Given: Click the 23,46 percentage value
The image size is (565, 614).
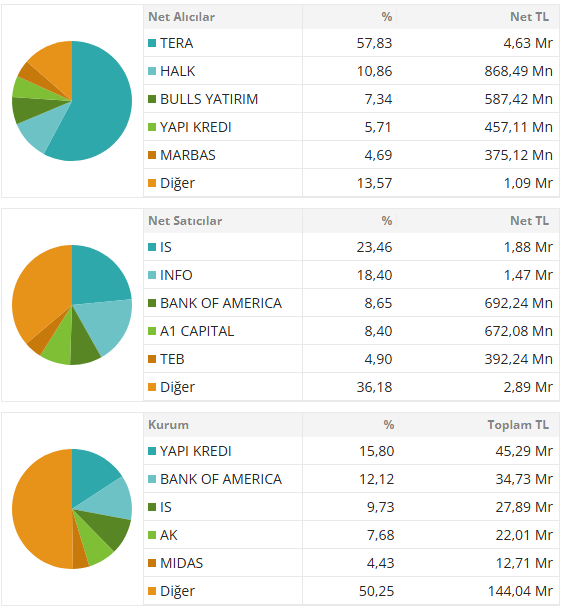Looking at the screenshot, I should [374, 247].
